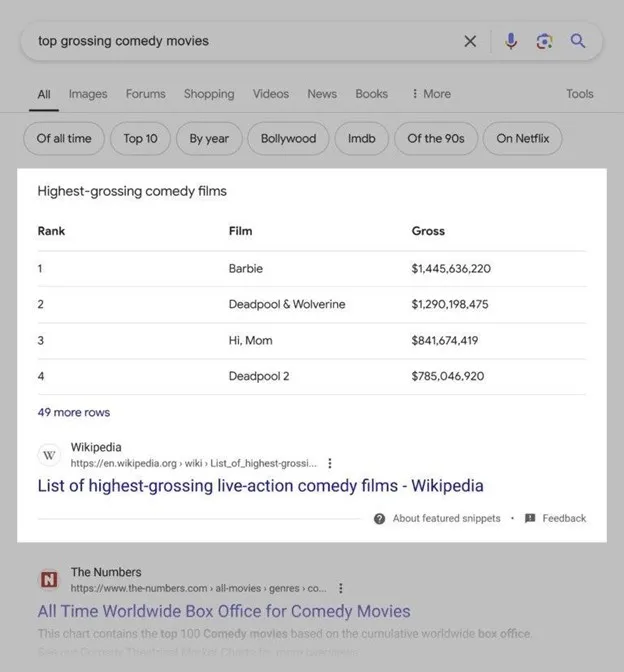Apply the 'Top 10' filter chip
The height and width of the screenshot is (672, 624).
coord(140,138)
